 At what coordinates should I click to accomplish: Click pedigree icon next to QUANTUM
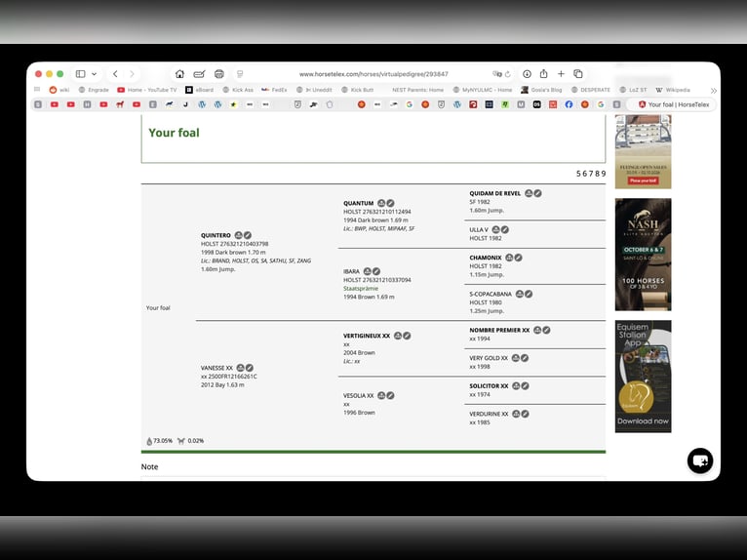[381, 203]
